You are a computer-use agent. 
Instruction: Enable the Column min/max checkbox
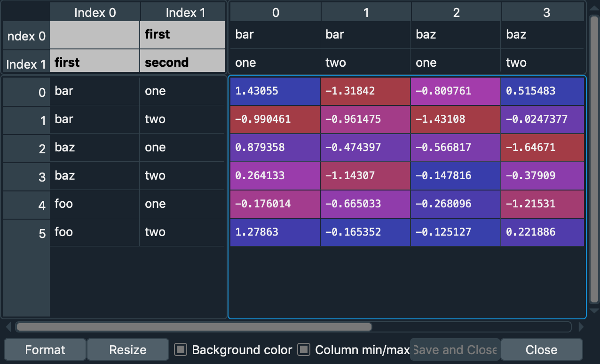tap(304, 350)
